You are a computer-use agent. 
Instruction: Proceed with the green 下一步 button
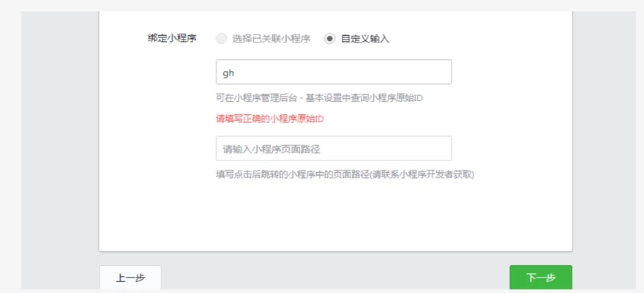pyautogui.click(x=541, y=278)
